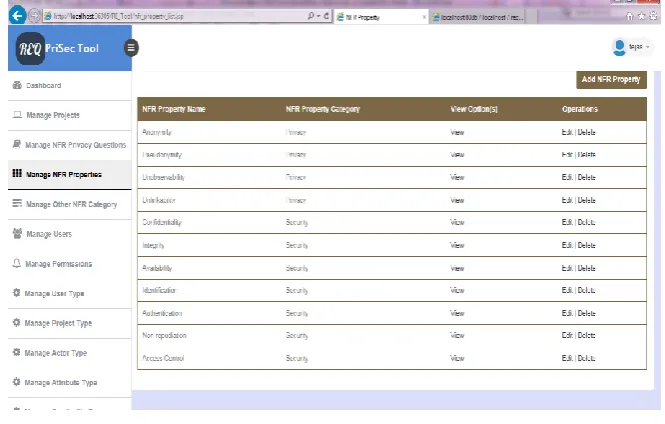Click the Manage Permissions bell icon
Image resolution: width=665 pixels, height=424 pixels.
(17, 263)
